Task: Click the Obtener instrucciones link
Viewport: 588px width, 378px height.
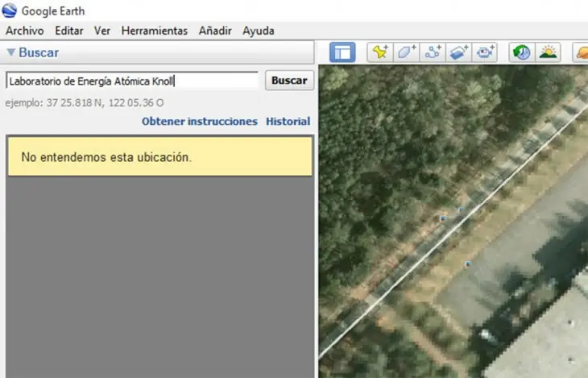Action: pos(200,121)
